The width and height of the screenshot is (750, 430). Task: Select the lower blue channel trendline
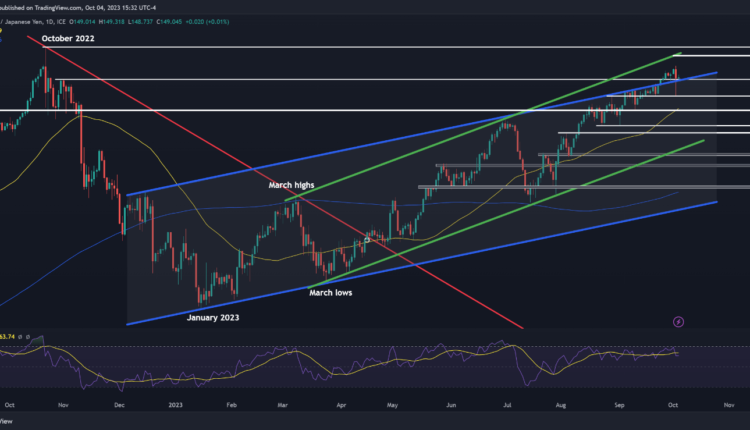400,265
